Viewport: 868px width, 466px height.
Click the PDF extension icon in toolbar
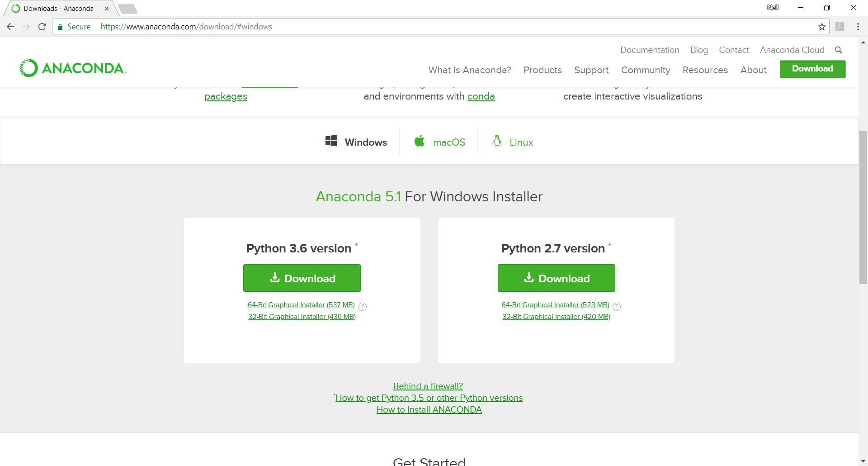tap(840, 27)
